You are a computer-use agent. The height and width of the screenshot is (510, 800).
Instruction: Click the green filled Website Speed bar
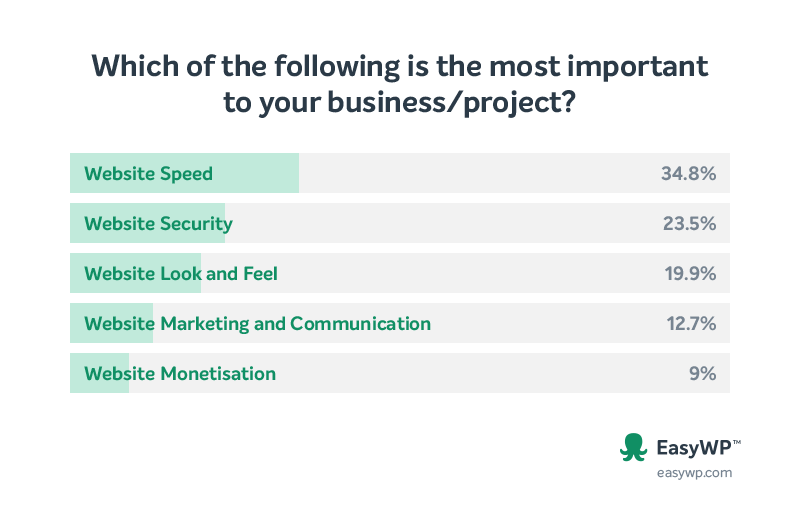184,173
